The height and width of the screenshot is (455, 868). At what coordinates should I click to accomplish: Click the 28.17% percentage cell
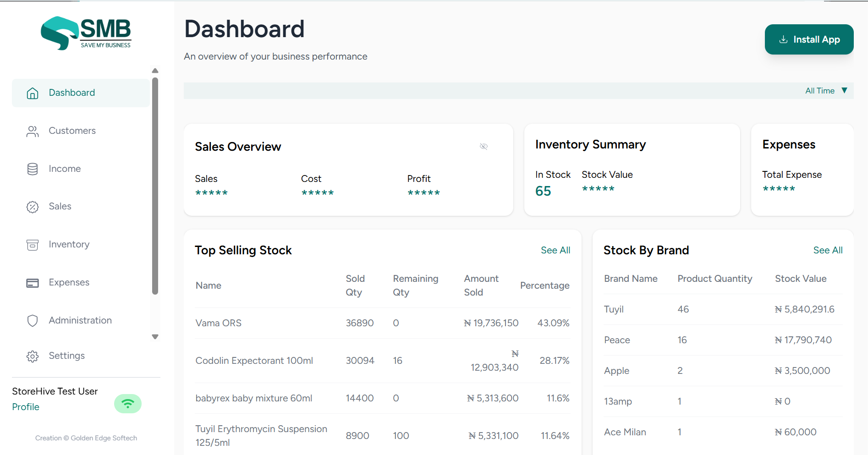pos(555,361)
